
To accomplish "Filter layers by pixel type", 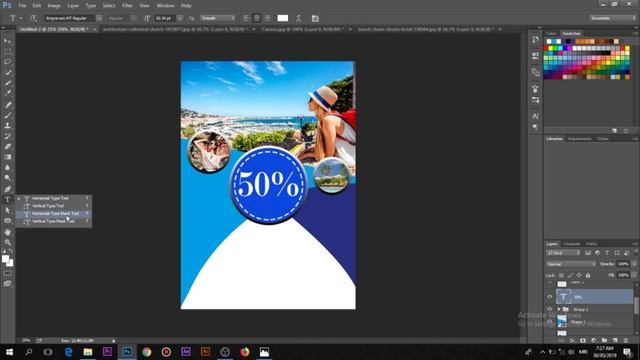I will point(588,253).
